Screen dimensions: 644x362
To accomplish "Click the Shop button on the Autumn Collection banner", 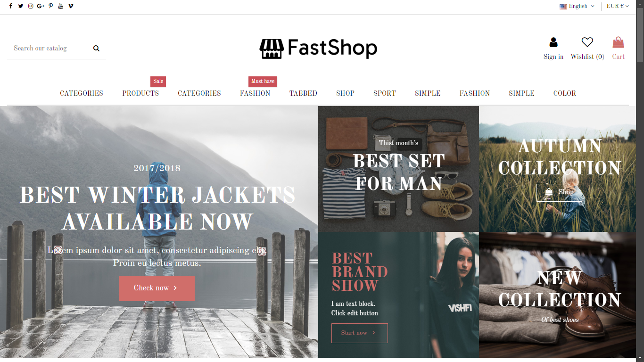I will pos(559,192).
